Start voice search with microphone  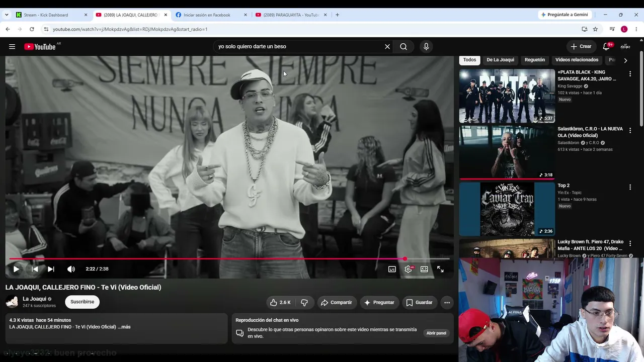[426, 47]
